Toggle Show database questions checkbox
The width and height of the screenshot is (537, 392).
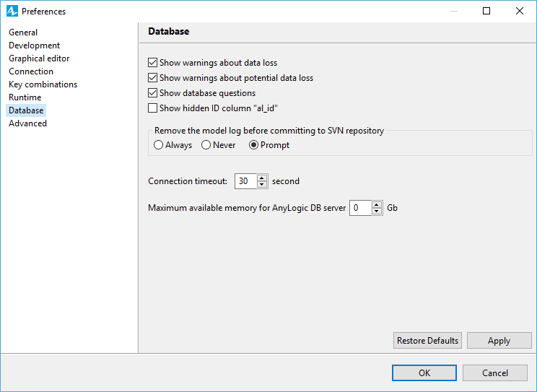coord(153,93)
